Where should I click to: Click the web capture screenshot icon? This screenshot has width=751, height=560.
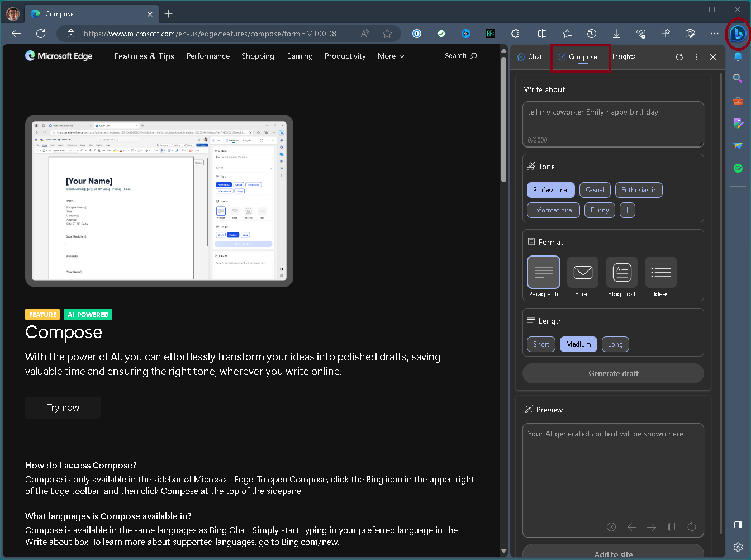click(x=690, y=34)
